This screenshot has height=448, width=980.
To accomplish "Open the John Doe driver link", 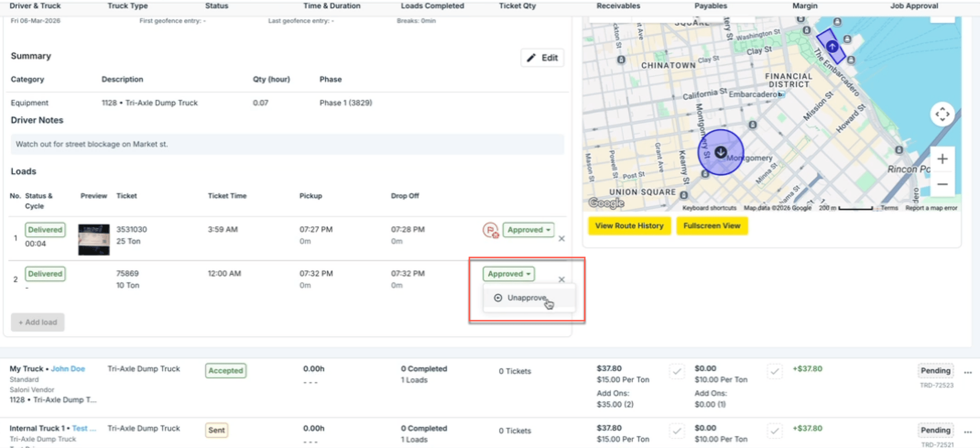I will 68,369.
